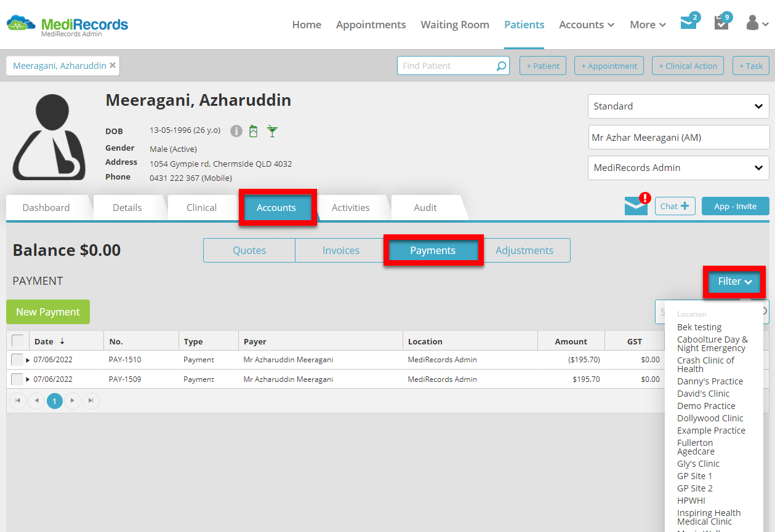Image resolution: width=775 pixels, height=532 pixels.
Task: Switch to the Activities tab
Action: pos(351,207)
